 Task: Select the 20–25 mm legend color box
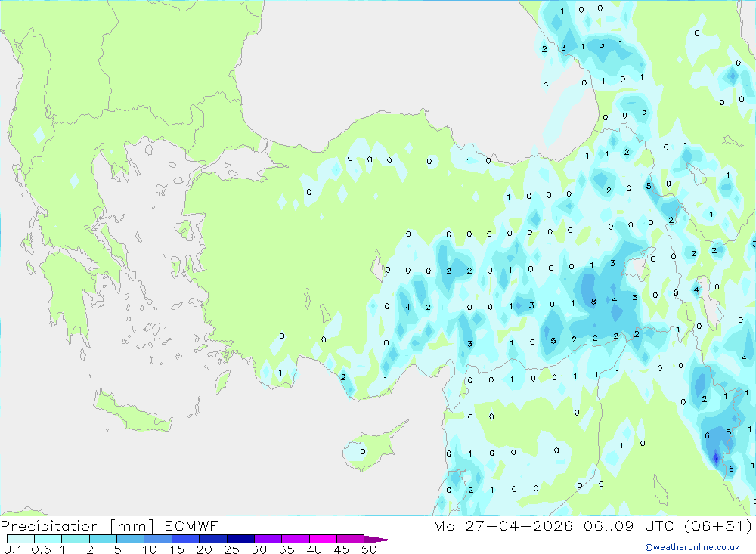pos(212,539)
